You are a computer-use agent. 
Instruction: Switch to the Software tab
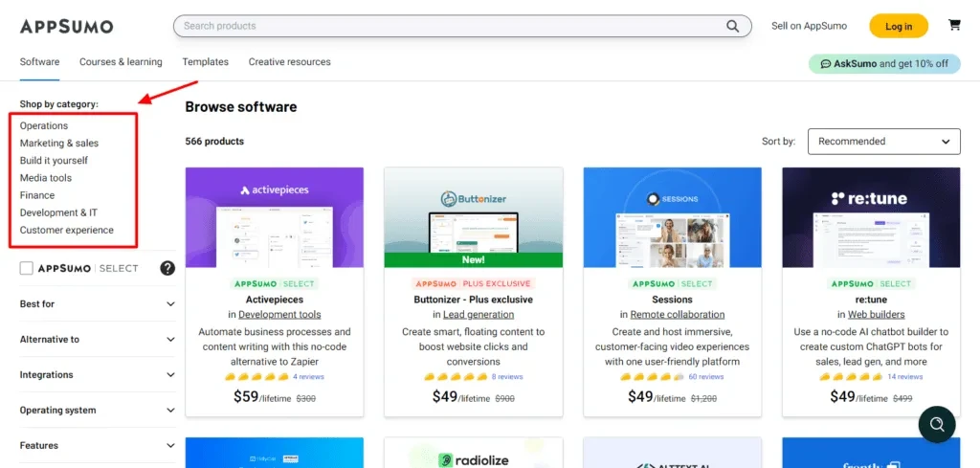(x=40, y=62)
